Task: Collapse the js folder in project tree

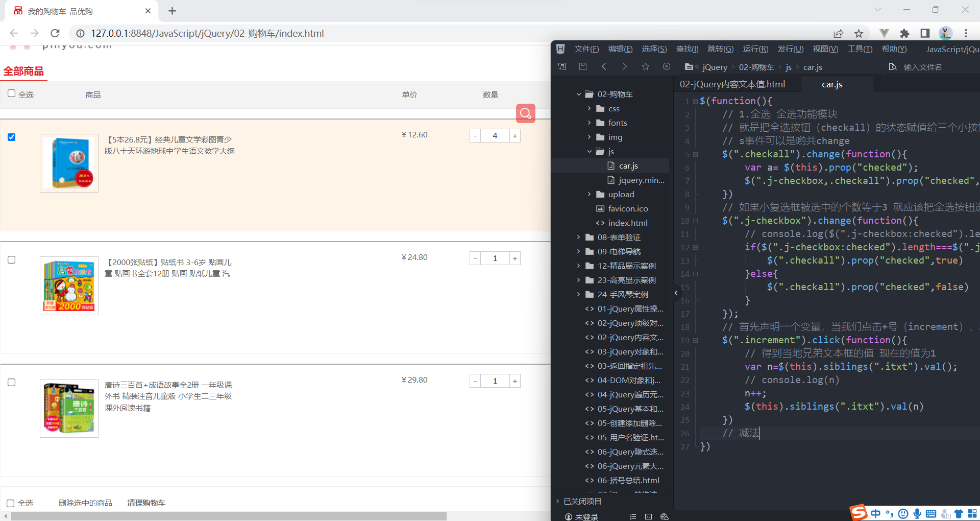Action: [x=589, y=151]
